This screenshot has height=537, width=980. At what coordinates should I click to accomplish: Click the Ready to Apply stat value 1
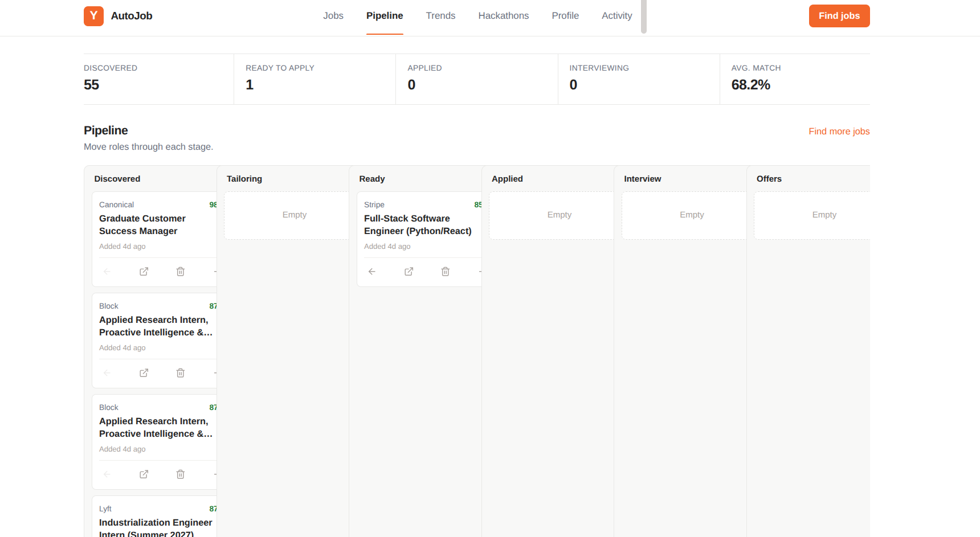coord(250,85)
